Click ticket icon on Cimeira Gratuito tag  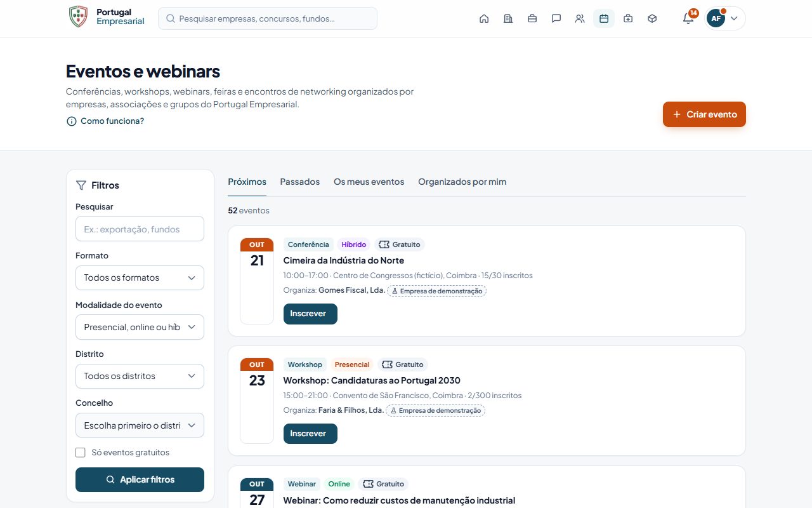point(384,244)
